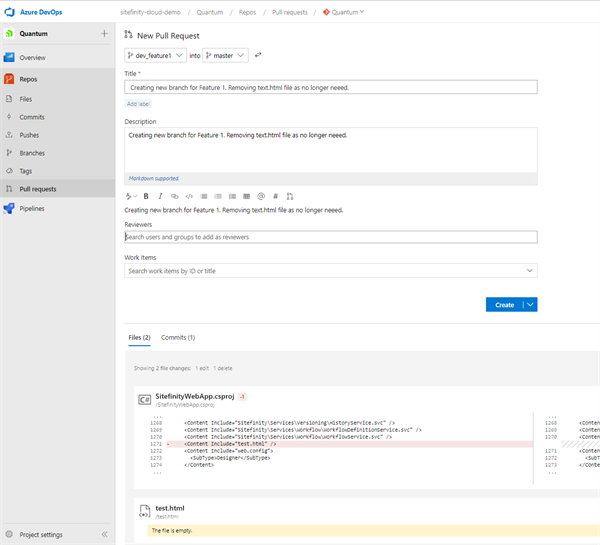600x545 pixels.
Task: Insert a hyperlink using the link icon
Action: [x=174, y=196]
